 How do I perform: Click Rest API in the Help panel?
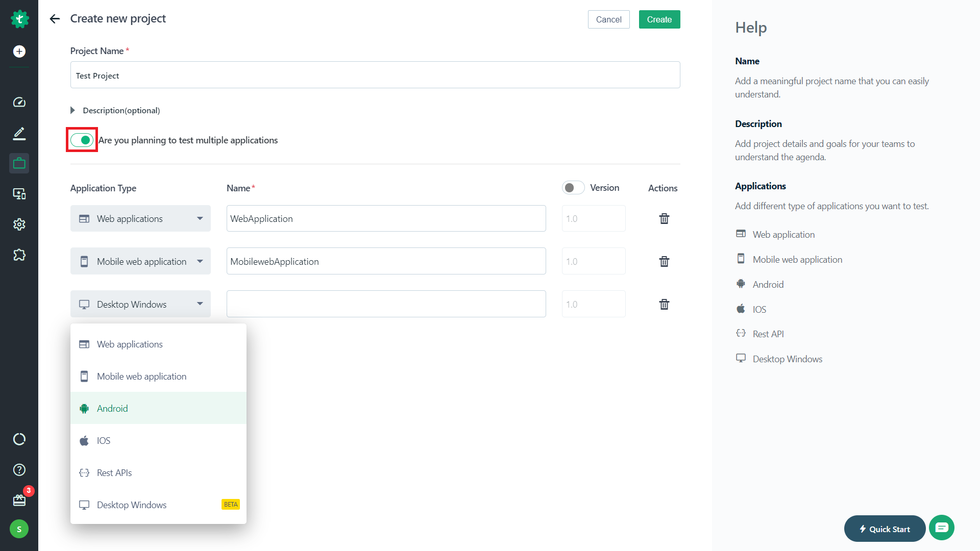[768, 334]
